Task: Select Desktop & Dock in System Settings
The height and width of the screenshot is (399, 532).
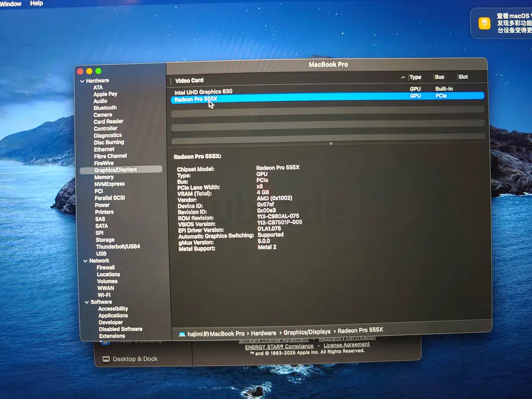Action: click(130, 359)
